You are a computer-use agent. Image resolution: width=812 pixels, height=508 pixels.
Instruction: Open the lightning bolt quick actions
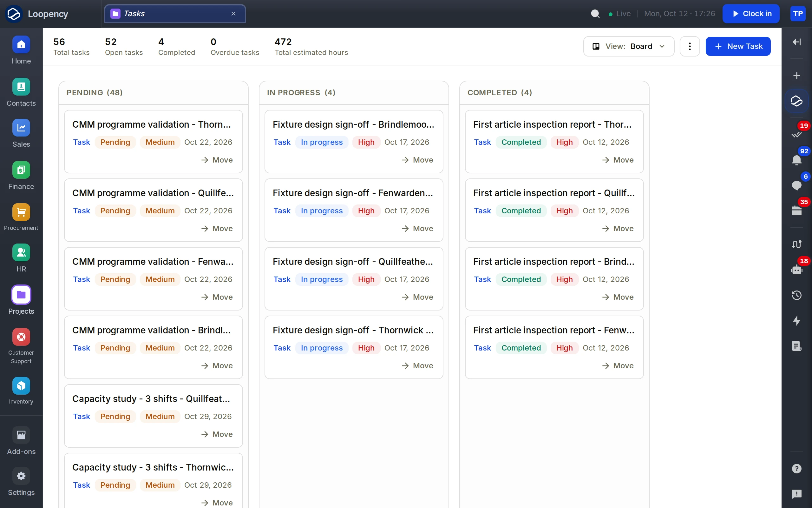pos(796,321)
